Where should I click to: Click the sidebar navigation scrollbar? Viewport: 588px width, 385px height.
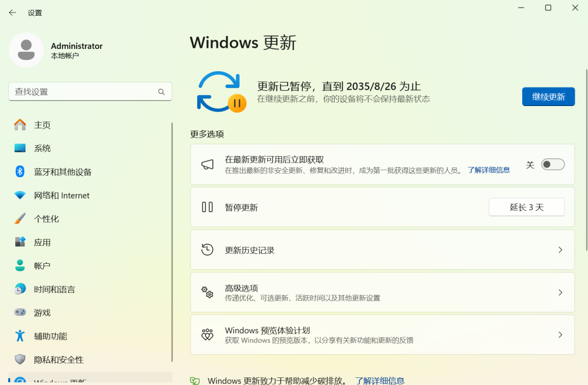(x=172, y=242)
